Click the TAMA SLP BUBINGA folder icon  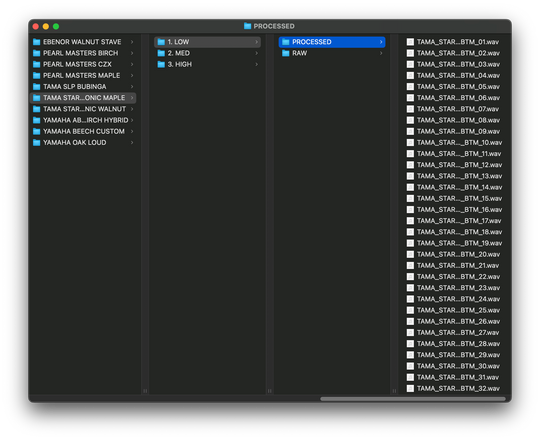click(x=37, y=87)
